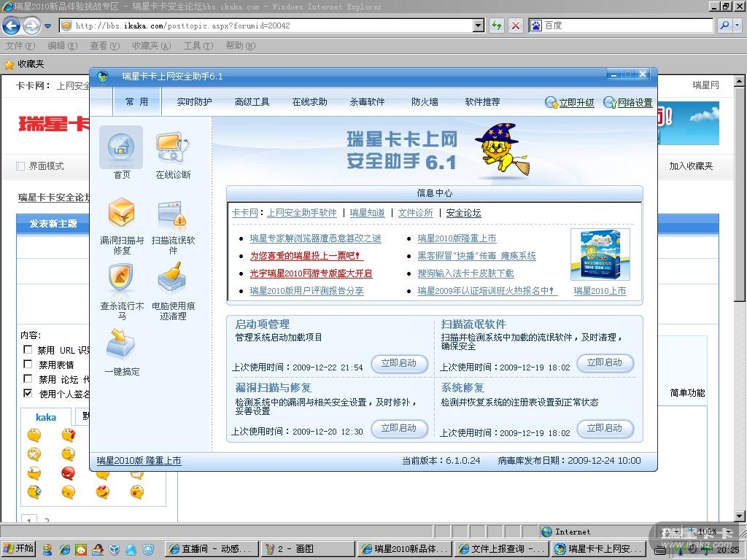Click 立即启动 for 系统修复
The height and width of the screenshot is (560, 747).
pyautogui.click(x=605, y=428)
